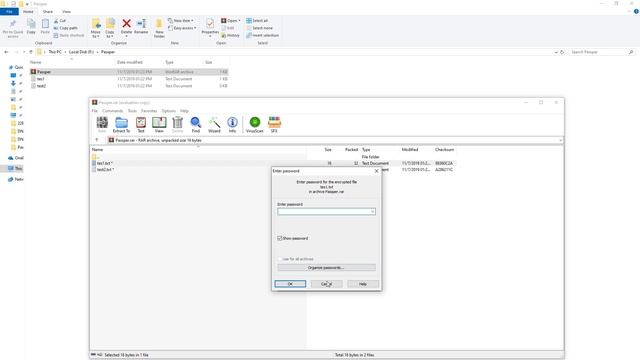Click Select none in Explorer ribbon

click(x=260, y=28)
